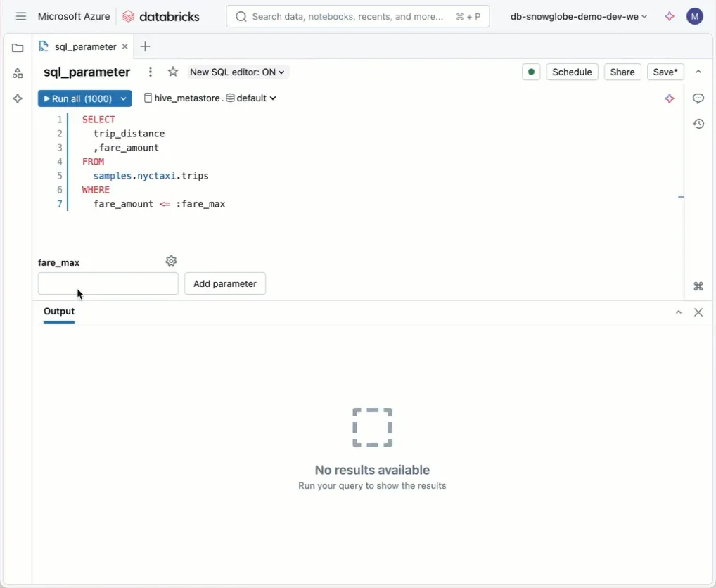Click the Save* button
This screenshot has width=716, height=588.
click(x=665, y=72)
